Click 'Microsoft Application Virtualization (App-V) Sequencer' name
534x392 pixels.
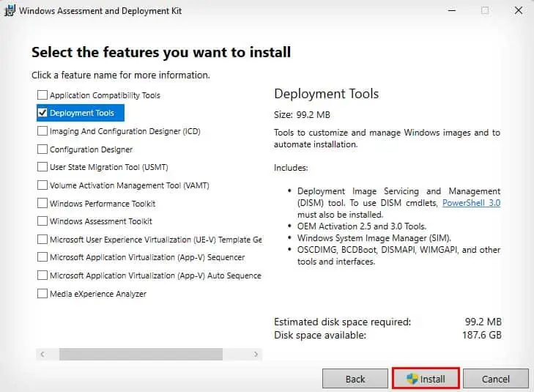coord(147,257)
